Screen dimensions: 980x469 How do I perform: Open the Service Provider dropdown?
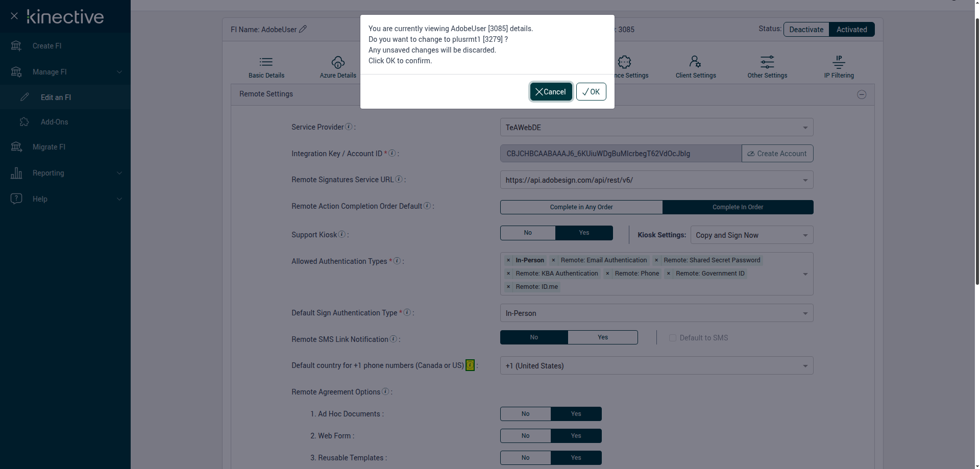tap(656, 128)
